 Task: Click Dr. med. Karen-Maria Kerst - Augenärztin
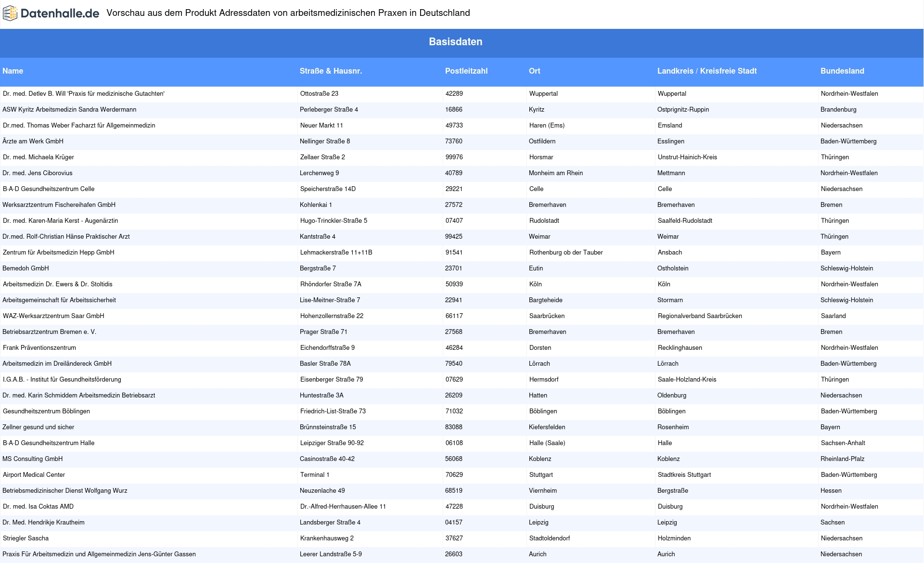60,221
